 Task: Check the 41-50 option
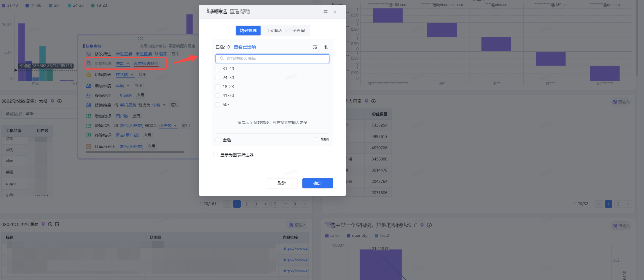(218, 95)
